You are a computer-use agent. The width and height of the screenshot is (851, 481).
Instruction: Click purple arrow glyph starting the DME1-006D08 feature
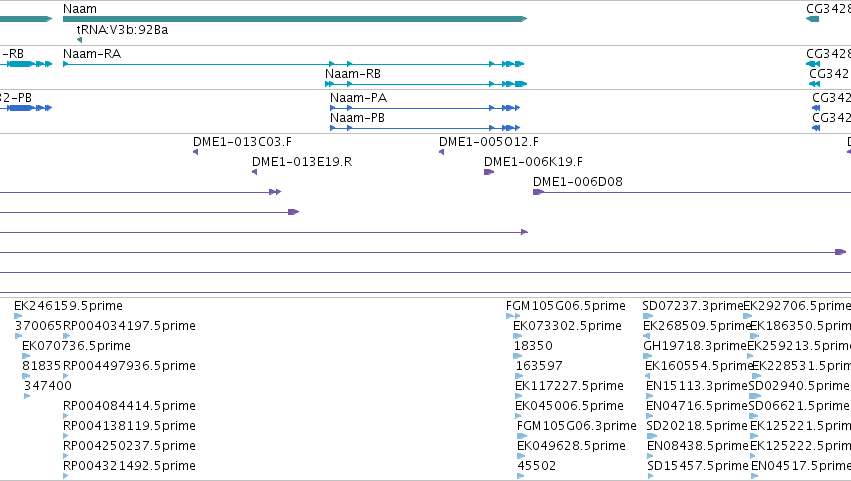(538, 192)
